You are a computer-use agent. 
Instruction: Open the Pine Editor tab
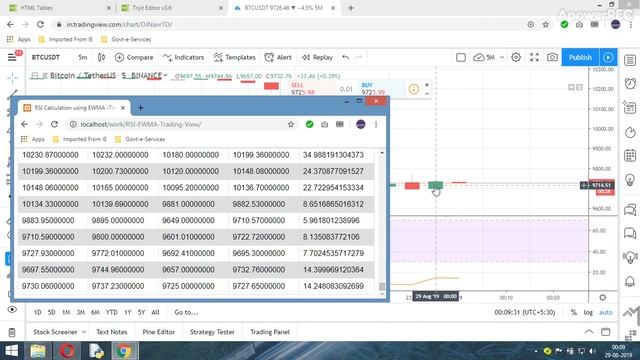coord(158,332)
